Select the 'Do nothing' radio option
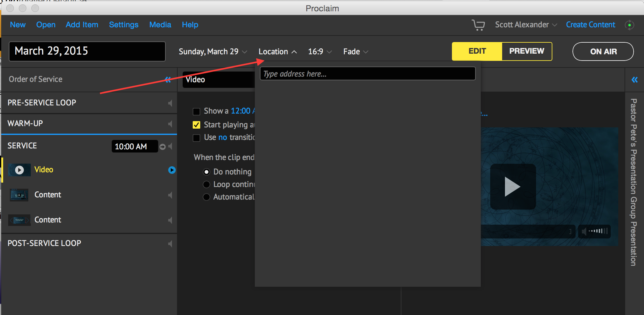This screenshot has width=644, height=315. (x=207, y=172)
